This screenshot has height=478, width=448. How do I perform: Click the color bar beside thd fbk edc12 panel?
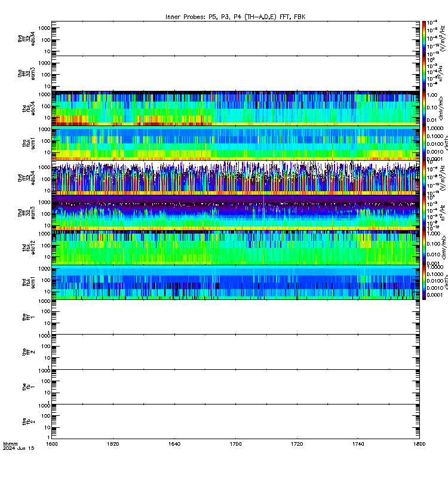pyautogui.click(x=424, y=247)
